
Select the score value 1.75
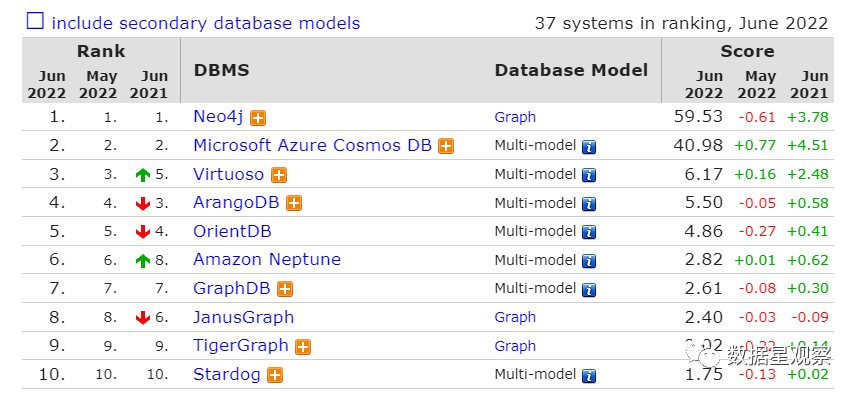[703, 374]
